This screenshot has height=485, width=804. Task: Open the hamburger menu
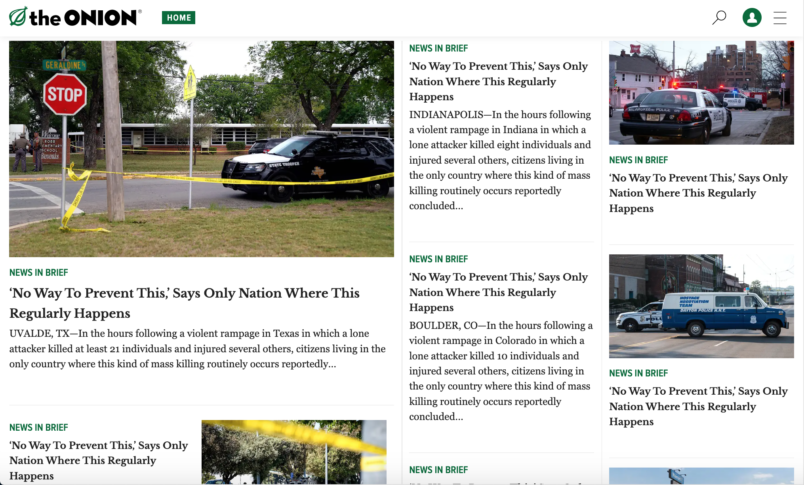[780, 17]
